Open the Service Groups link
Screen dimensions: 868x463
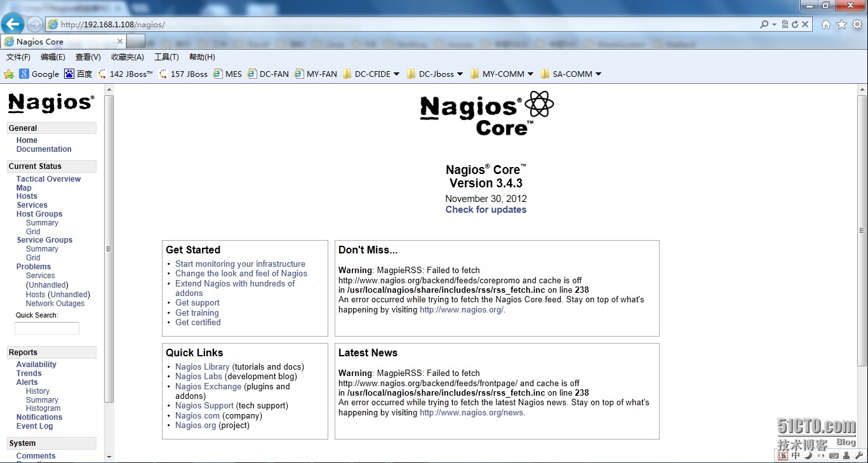pos(44,240)
